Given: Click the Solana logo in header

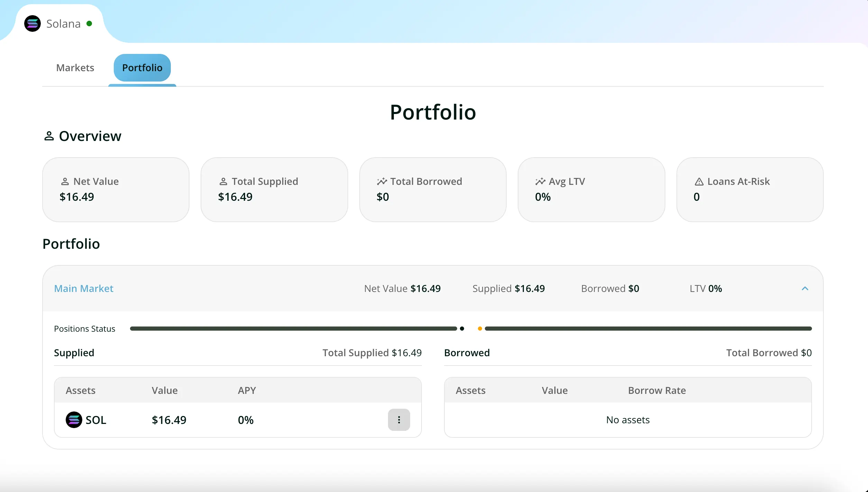Looking at the screenshot, I should tap(33, 23).
